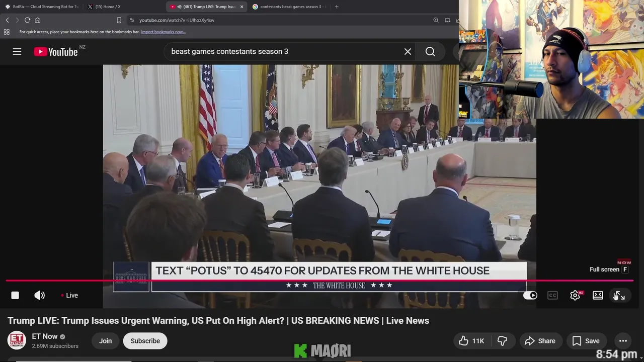This screenshot has width=644, height=362.
Task: Switch to BotRix browser tab
Action: 42,7
